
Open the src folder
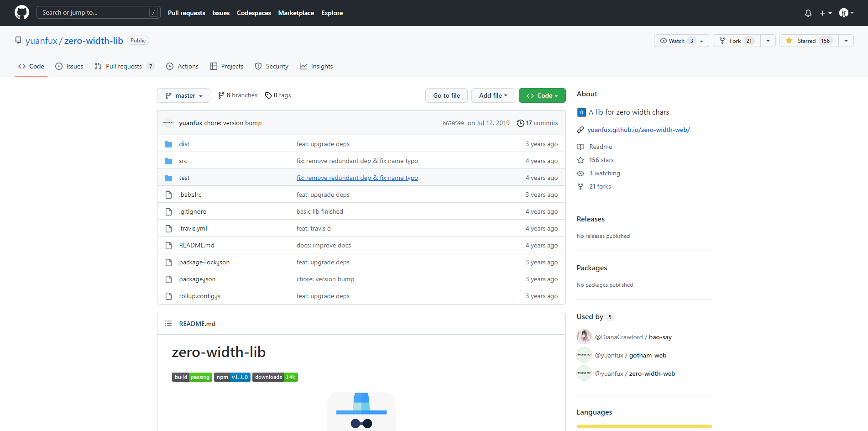pyautogui.click(x=183, y=161)
